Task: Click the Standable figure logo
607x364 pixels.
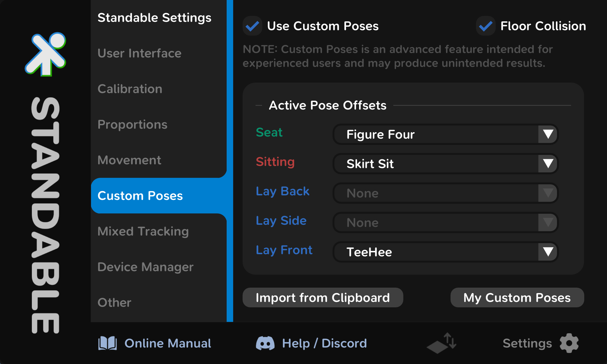Action: [x=45, y=54]
